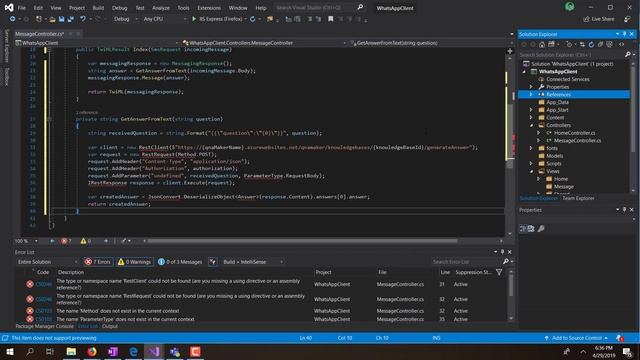Open the File menu

pyautogui.click(x=22, y=8)
